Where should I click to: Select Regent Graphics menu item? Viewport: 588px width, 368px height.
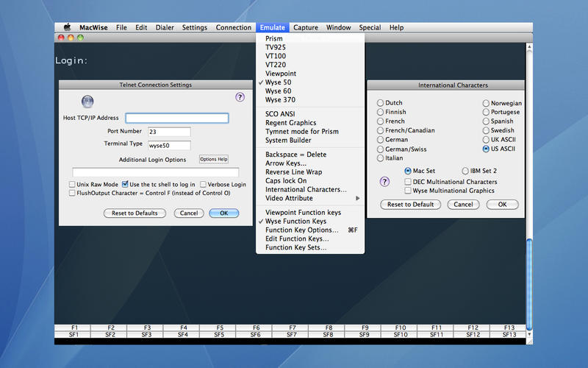(x=310, y=122)
